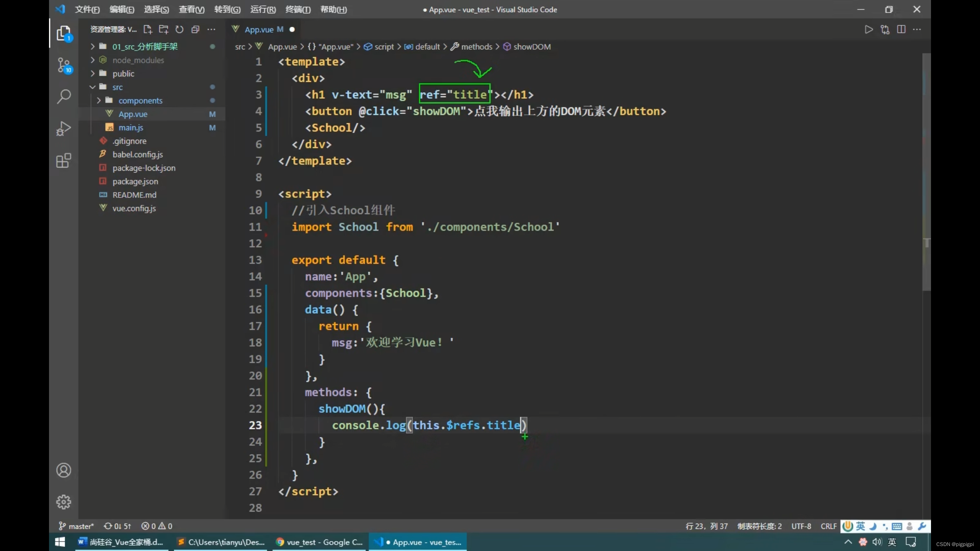Open breadcrumb default segment

tap(422, 47)
